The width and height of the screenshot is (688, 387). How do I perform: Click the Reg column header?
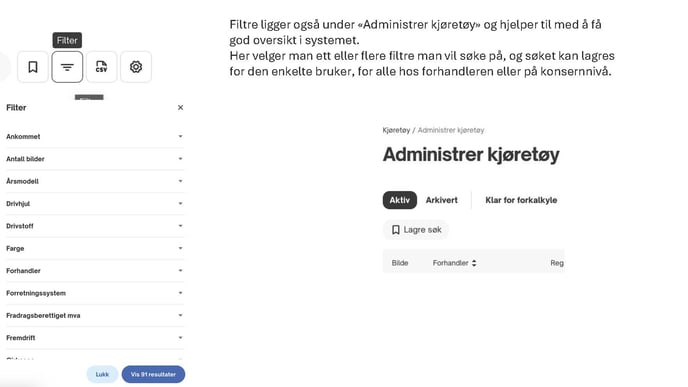[x=557, y=263]
